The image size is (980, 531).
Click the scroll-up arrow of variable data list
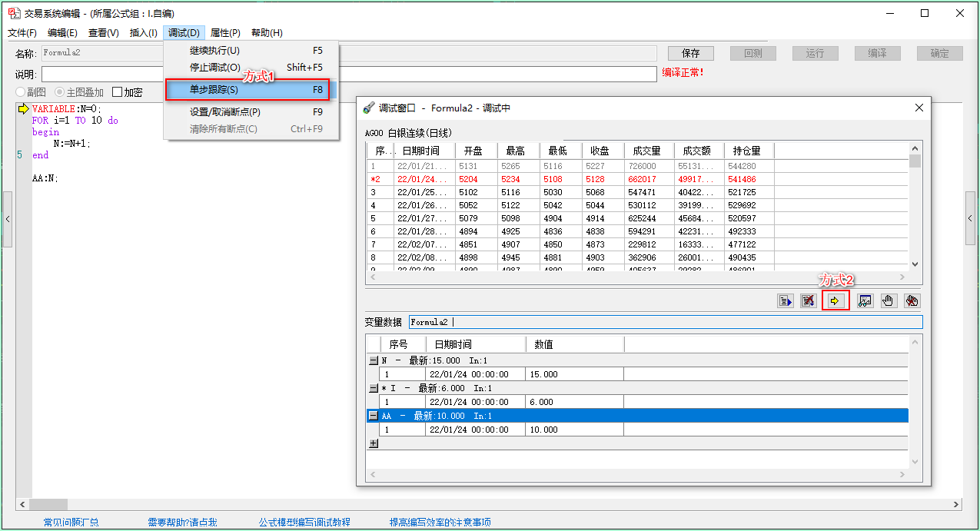tap(915, 343)
